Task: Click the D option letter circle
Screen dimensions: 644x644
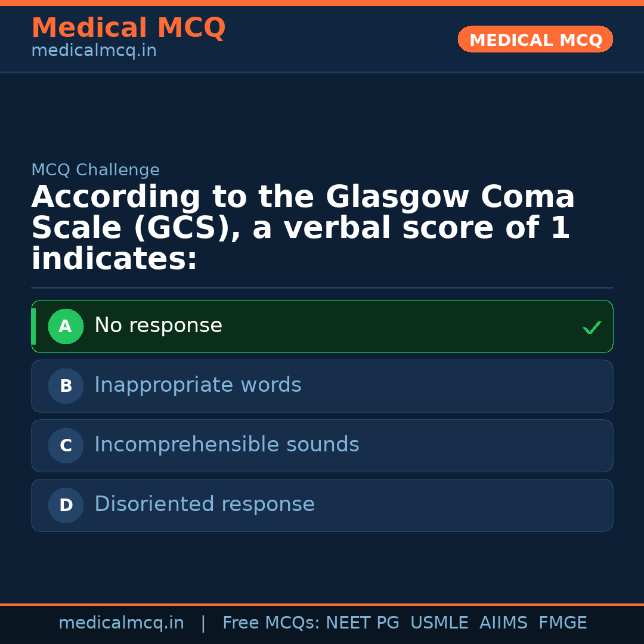Action: pos(66,505)
